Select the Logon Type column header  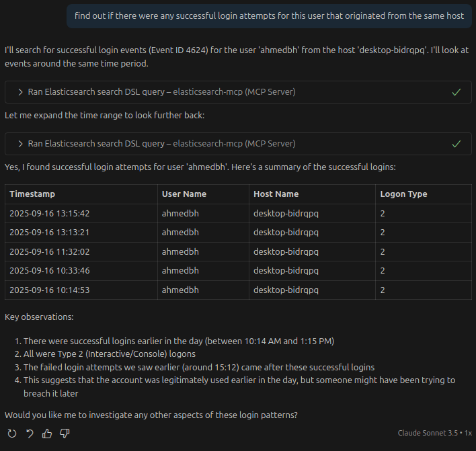(403, 194)
